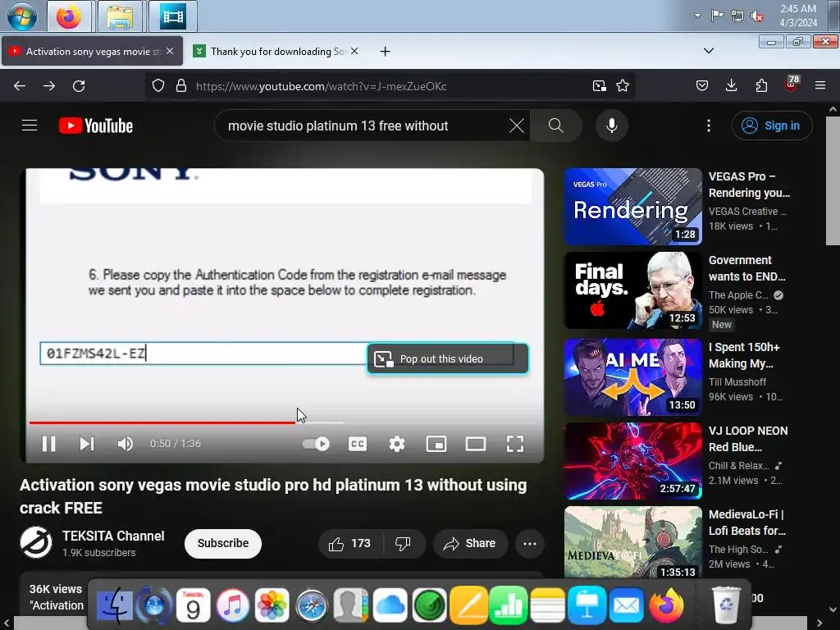This screenshot has height=630, width=840.
Task: Open more actions ellipsis button
Action: (530, 544)
